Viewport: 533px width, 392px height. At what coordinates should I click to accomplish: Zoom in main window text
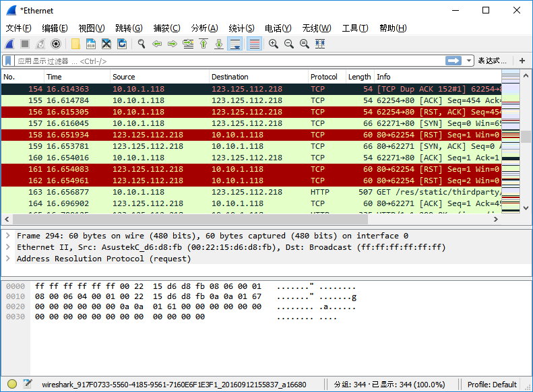(x=274, y=44)
